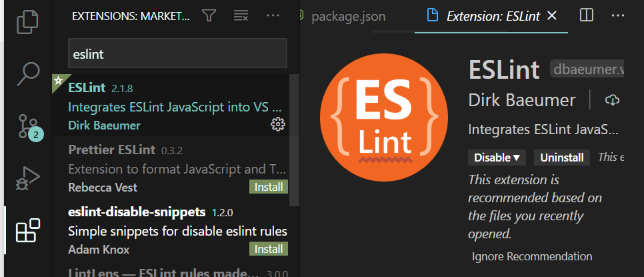The height and width of the screenshot is (277, 644).
Task: Select the Extension: ESLint tab
Action: coord(493,16)
